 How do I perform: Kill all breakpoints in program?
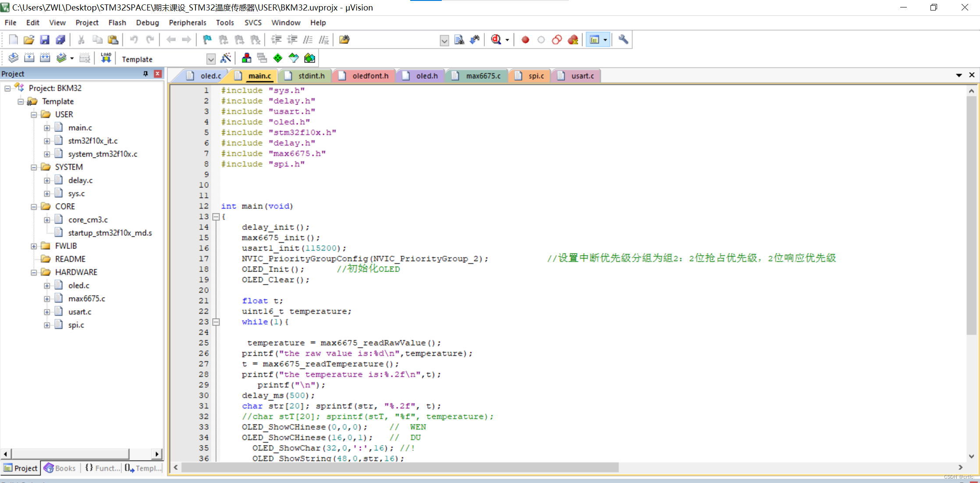pos(573,39)
